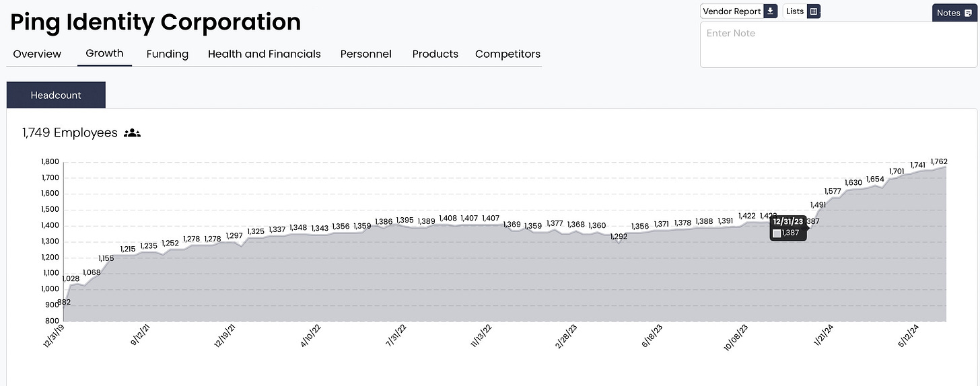Click the 11/13/22 x-axis date
980x386 pixels.
(481, 336)
